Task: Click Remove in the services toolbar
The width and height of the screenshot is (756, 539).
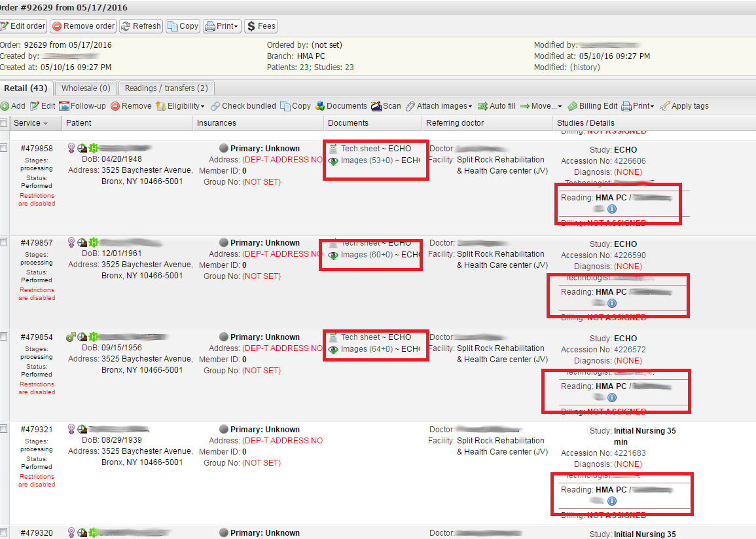Action: [131, 106]
